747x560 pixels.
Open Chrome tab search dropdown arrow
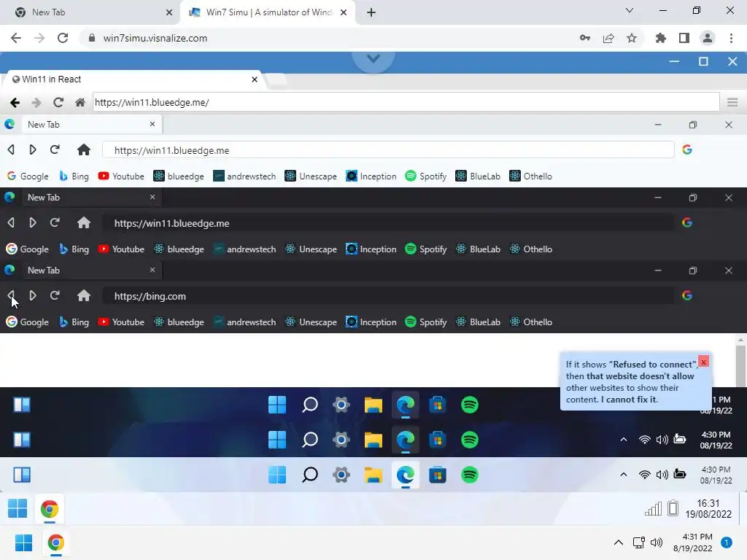[630, 10]
